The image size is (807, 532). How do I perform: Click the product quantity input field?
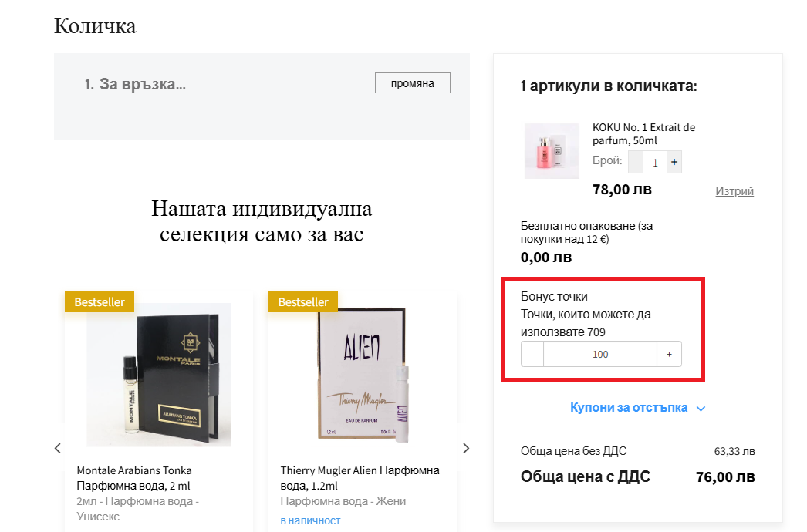point(655,162)
